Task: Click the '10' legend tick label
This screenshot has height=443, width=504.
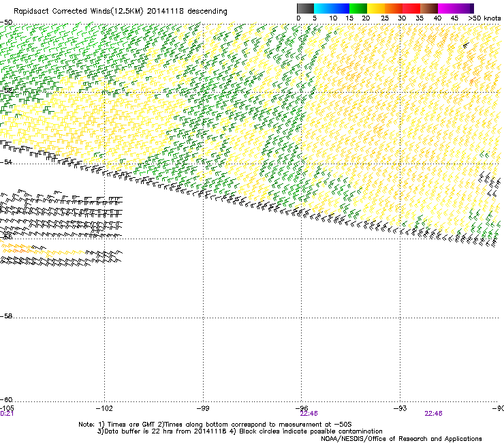Action: click(333, 18)
